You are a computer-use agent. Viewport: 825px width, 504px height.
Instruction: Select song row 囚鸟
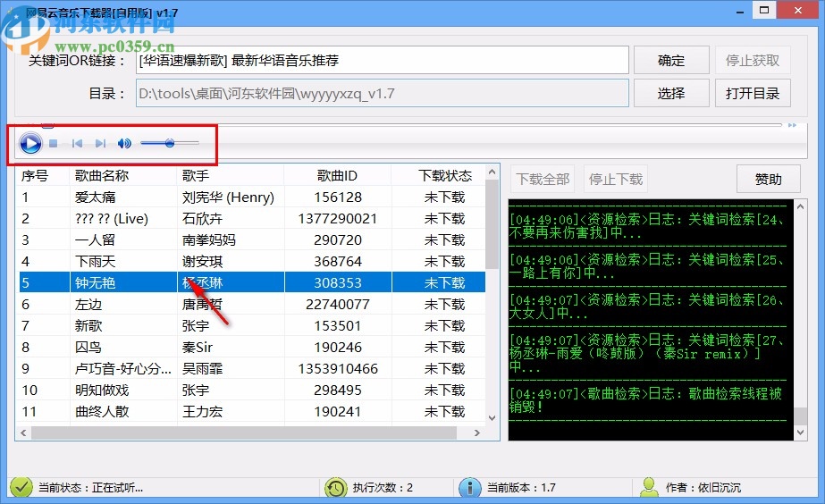tap(252, 348)
